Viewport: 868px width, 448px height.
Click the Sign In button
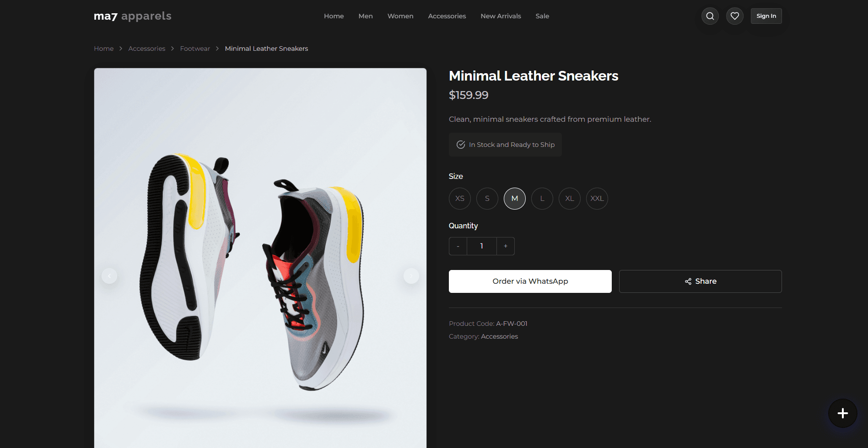(x=766, y=16)
